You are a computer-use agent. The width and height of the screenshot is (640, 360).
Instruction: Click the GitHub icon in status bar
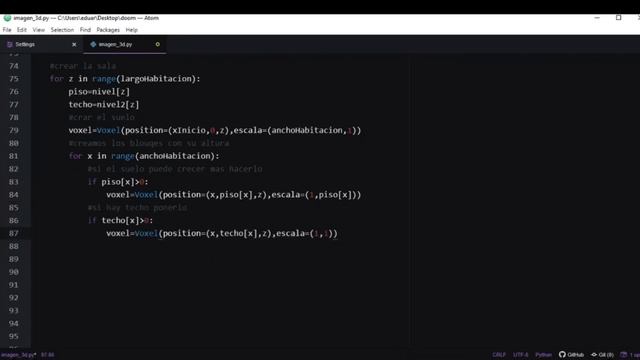(x=571, y=355)
